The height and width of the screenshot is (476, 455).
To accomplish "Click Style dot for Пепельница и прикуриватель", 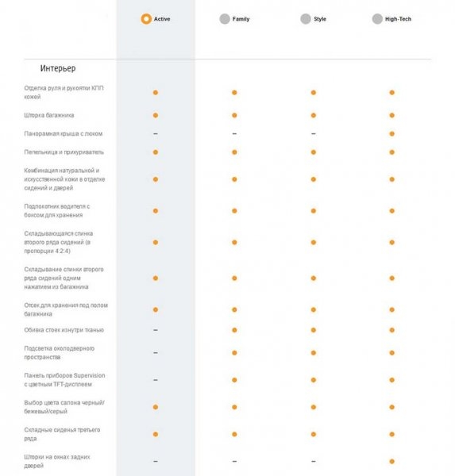I will point(314,152).
